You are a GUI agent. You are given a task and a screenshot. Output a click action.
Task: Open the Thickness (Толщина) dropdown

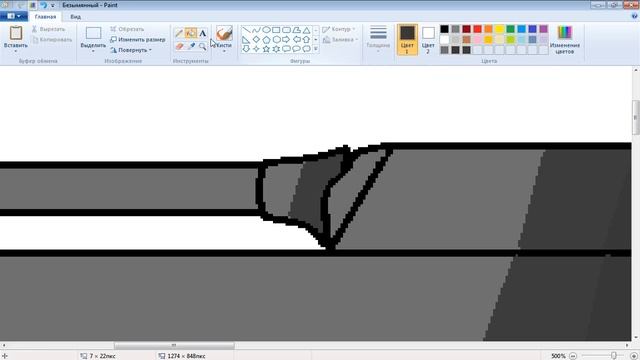point(378,40)
